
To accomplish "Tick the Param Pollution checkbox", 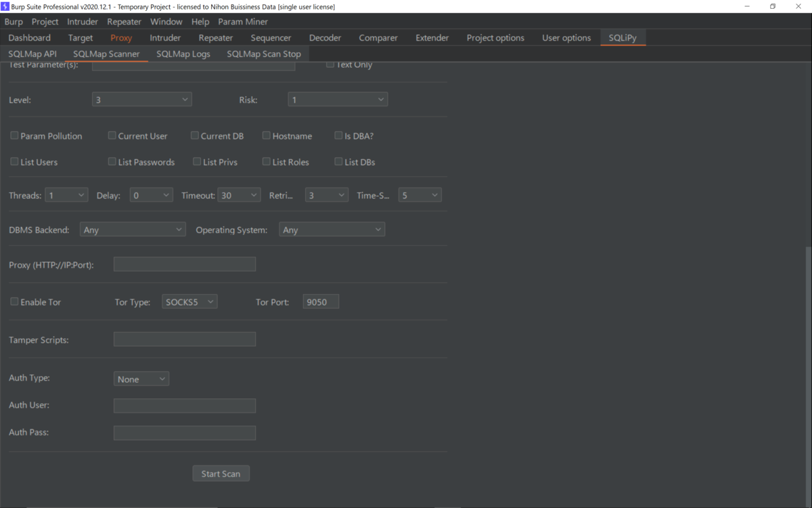I will pyautogui.click(x=14, y=135).
